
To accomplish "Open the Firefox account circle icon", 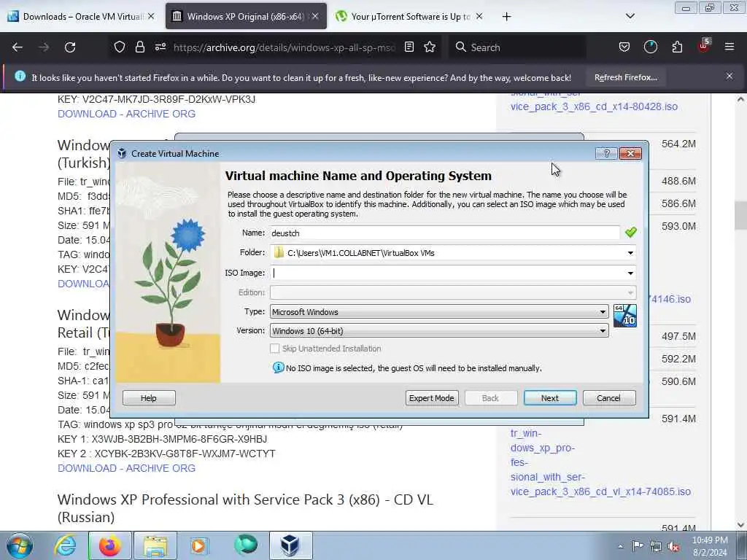I will (650, 47).
